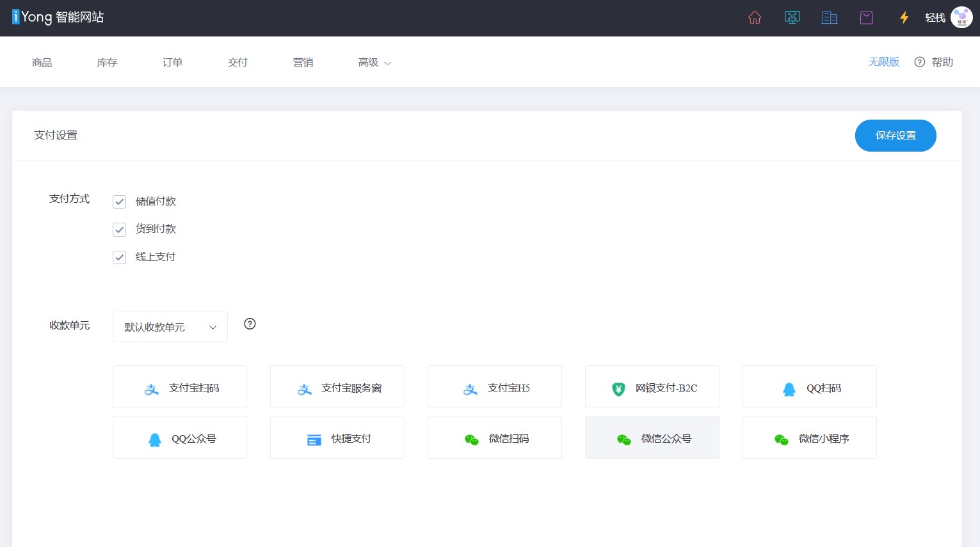Click the 线上支付 label text
980x547 pixels.
156,257
